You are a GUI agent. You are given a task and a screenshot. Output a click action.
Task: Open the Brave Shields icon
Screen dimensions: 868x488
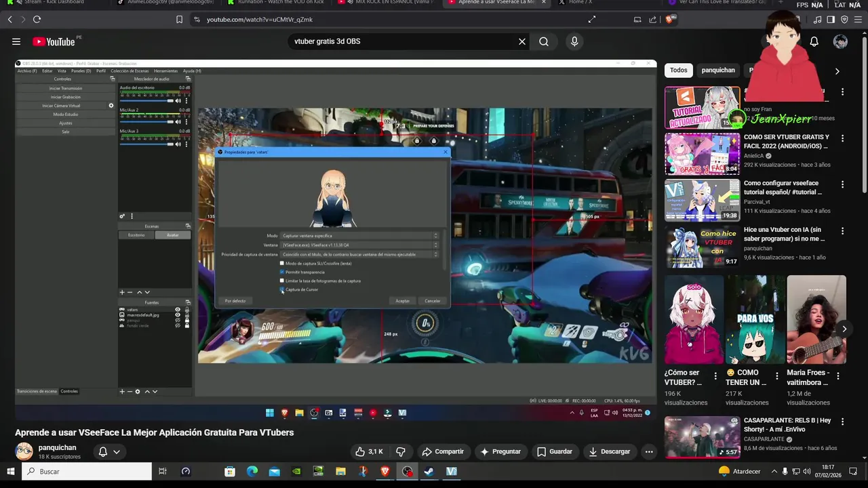tap(671, 20)
